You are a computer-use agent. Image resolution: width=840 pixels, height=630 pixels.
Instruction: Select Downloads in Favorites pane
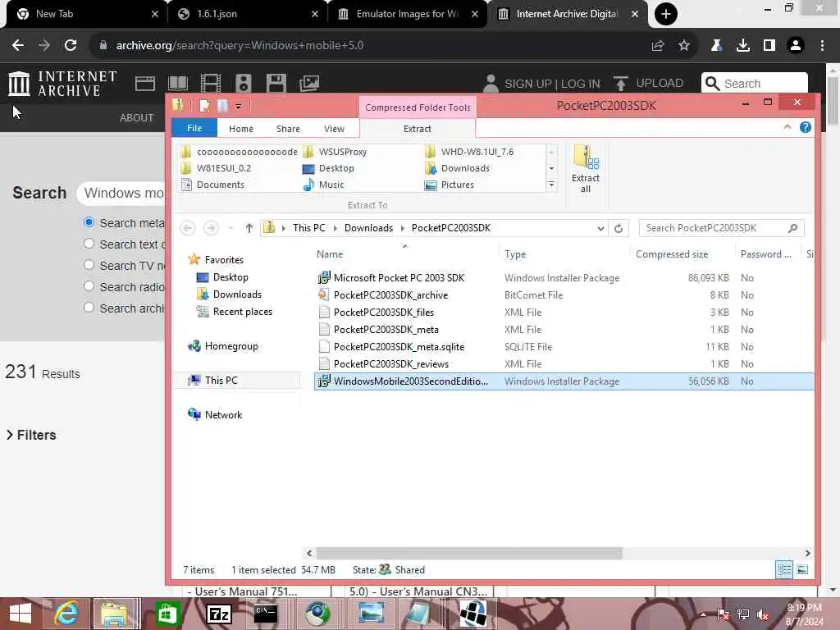237,294
